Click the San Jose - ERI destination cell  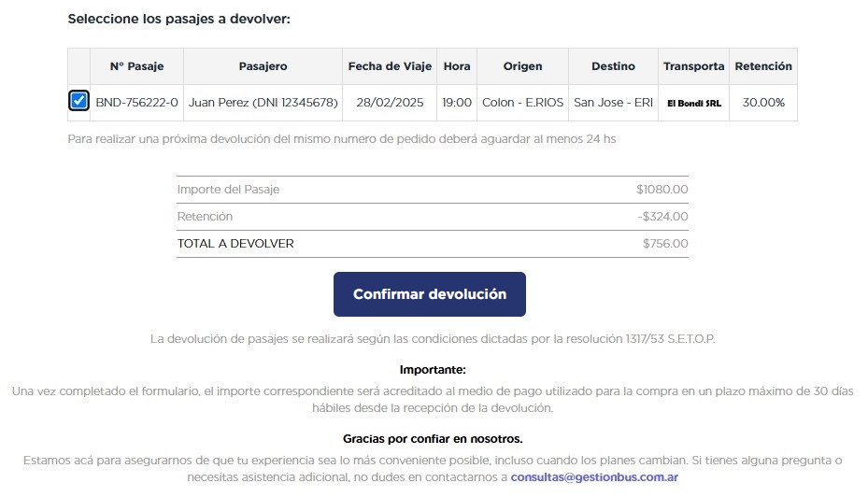(x=613, y=103)
